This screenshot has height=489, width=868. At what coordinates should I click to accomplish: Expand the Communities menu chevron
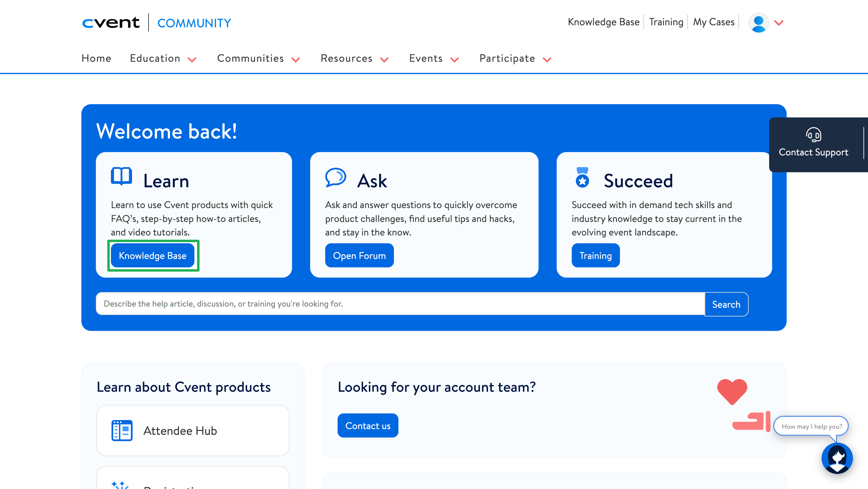coord(295,60)
